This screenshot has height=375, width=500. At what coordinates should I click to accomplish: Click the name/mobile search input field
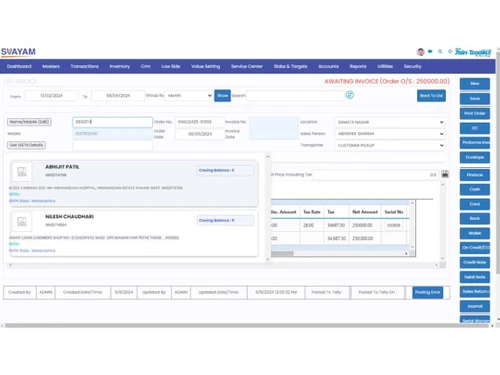pyautogui.click(x=113, y=122)
